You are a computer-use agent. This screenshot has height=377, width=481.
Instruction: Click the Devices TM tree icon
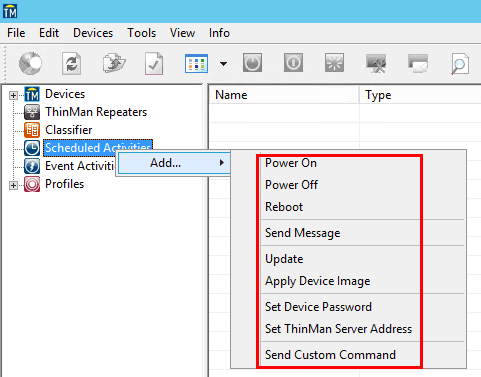tap(32, 94)
